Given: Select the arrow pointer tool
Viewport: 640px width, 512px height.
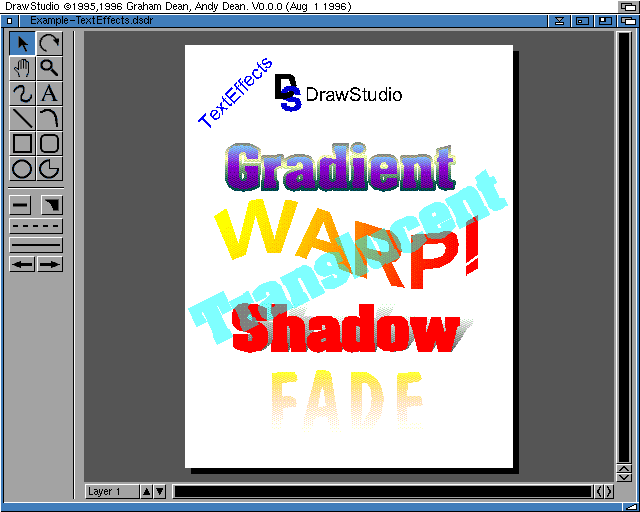Looking at the screenshot, I should click(x=22, y=43).
